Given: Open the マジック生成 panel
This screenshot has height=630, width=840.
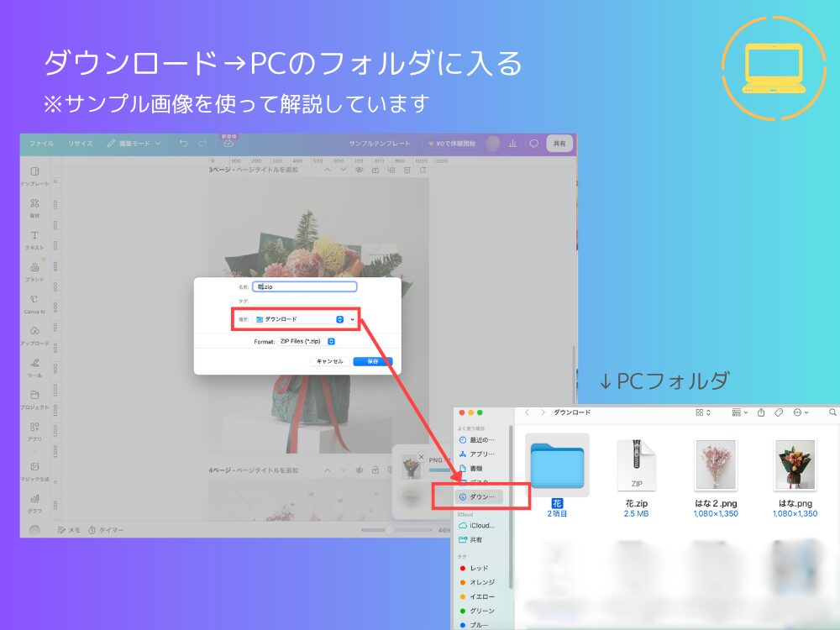Looking at the screenshot, I should (34, 471).
